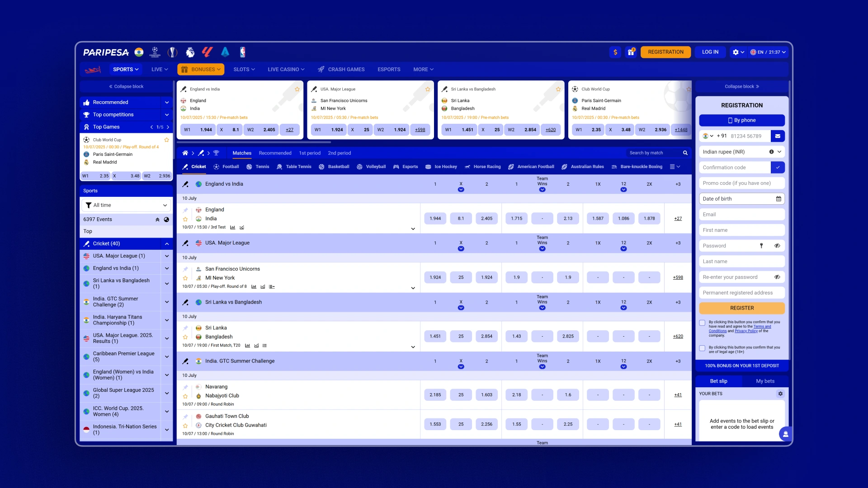Go to next Top Games page arrow

click(x=168, y=127)
